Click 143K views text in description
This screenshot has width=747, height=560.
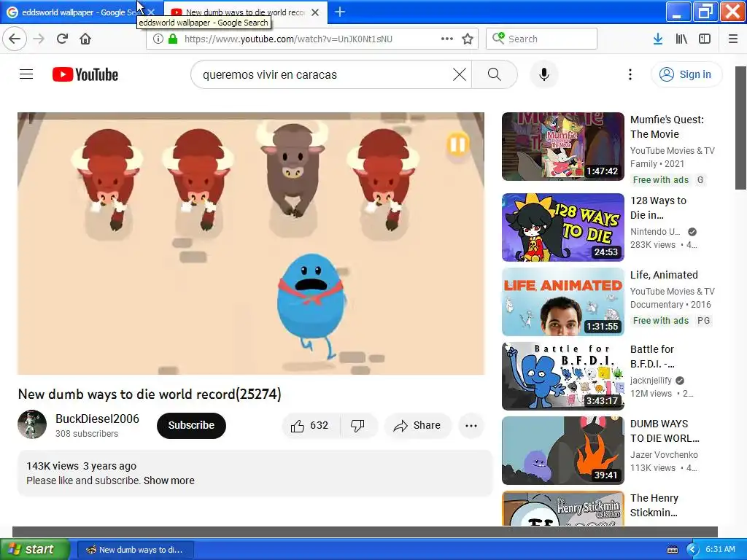click(53, 466)
